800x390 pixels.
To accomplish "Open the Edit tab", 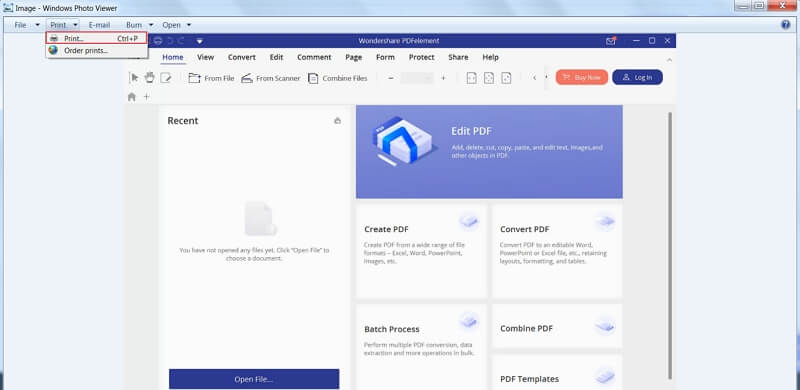I will (276, 57).
